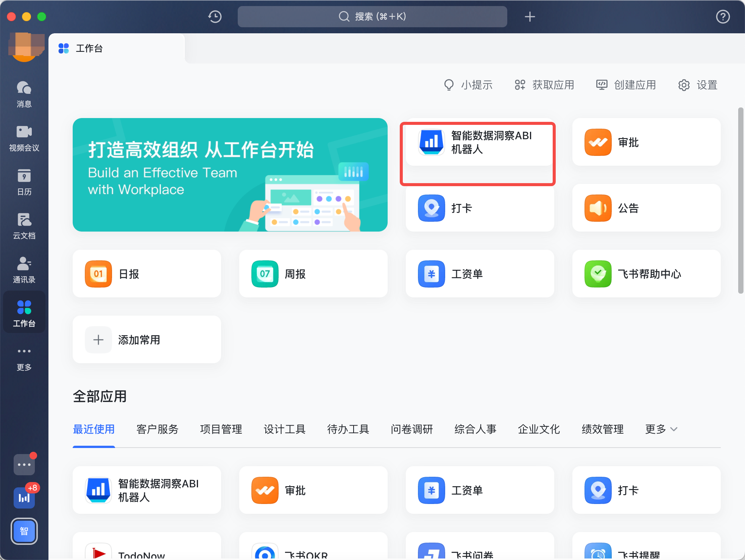The width and height of the screenshot is (745, 560).
Task: Click the 工作台 window tab
Action: [117, 48]
